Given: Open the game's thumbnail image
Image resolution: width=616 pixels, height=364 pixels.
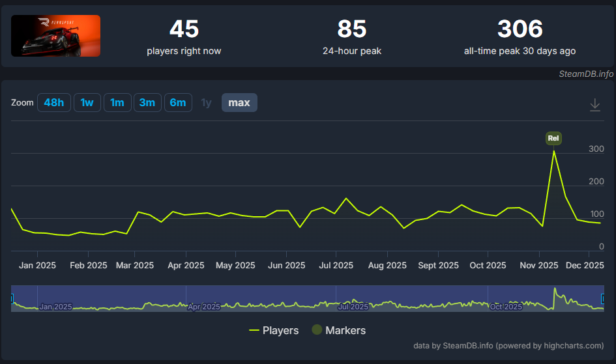Looking at the screenshot, I should pos(56,36).
